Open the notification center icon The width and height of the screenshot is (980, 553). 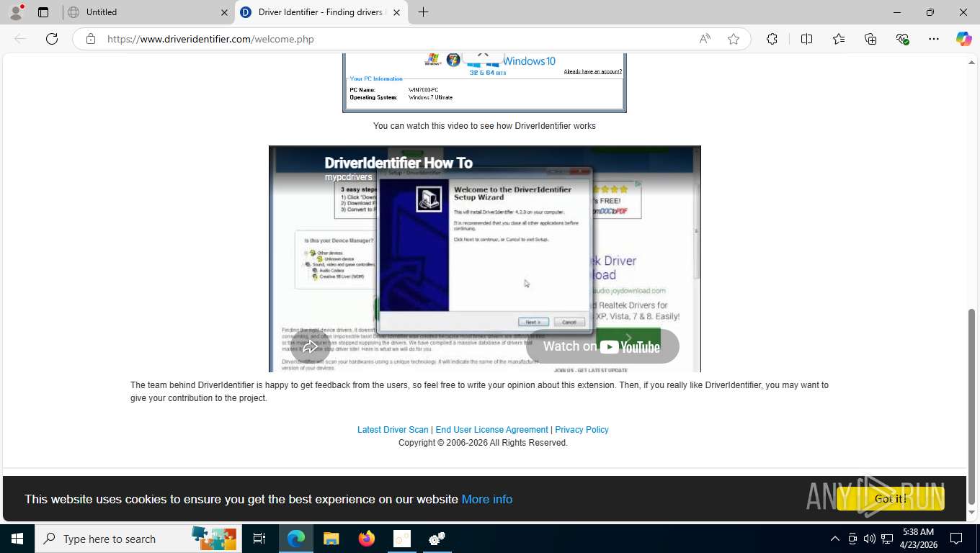pos(956,539)
